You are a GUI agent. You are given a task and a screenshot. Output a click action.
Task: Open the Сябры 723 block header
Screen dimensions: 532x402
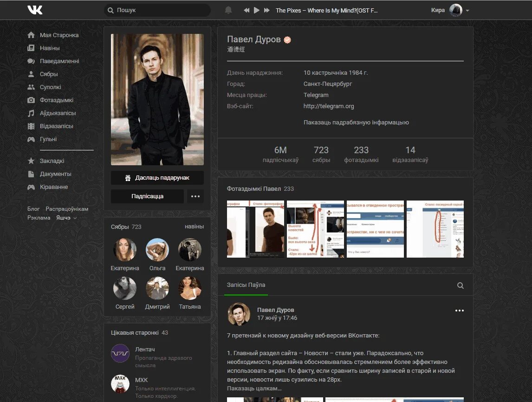(x=126, y=227)
